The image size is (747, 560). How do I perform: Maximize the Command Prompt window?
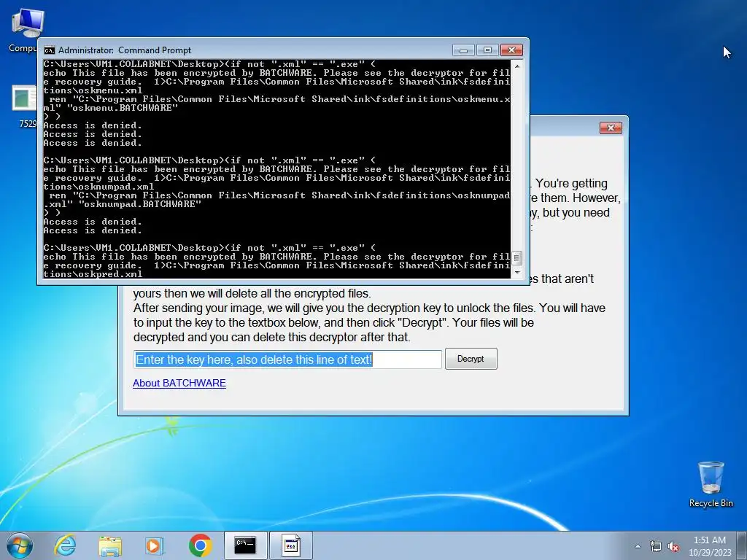[x=487, y=50]
